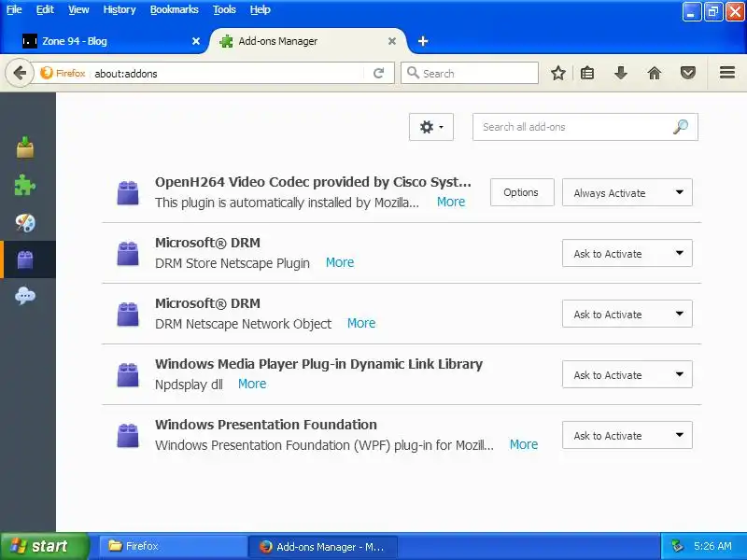The height and width of the screenshot is (560, 747).
Task: Close the Add-ons Manager tab
Action: tap(392, 41)
